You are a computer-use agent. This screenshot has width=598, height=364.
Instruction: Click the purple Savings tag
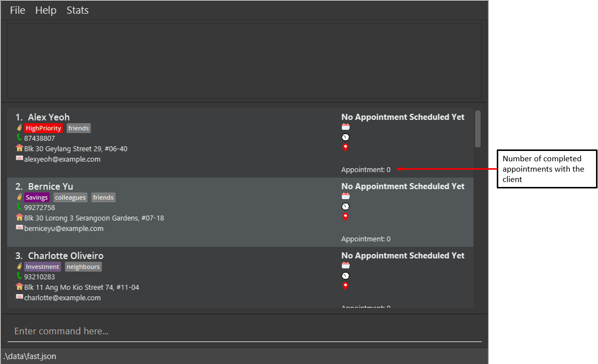pyautogui.click(x=37, y=197)
